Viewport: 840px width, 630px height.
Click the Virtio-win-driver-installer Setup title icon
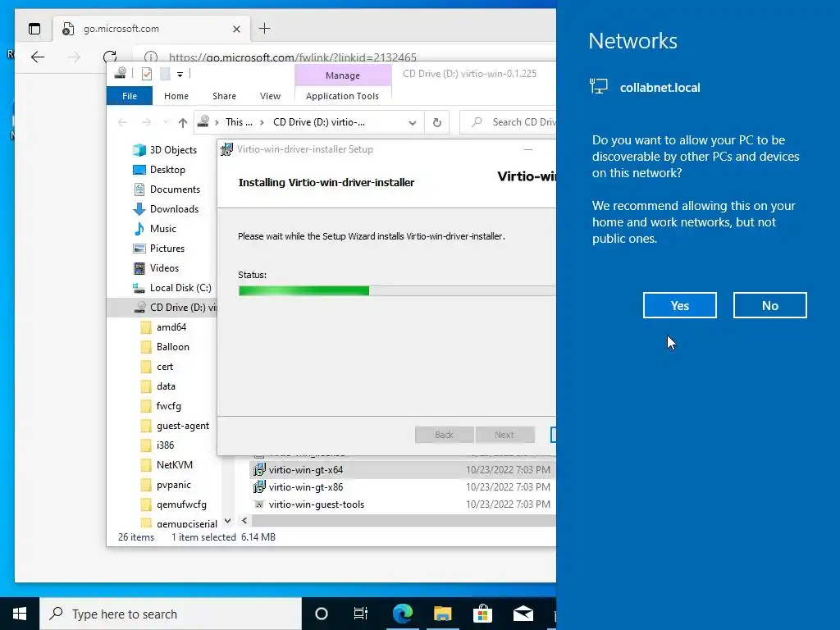[x=226, y=149]
